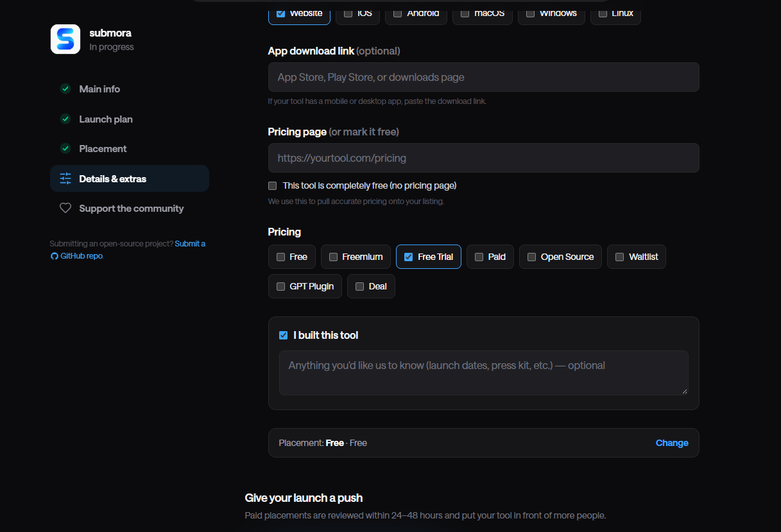Focus the App download link field

[x=483, y=77]
